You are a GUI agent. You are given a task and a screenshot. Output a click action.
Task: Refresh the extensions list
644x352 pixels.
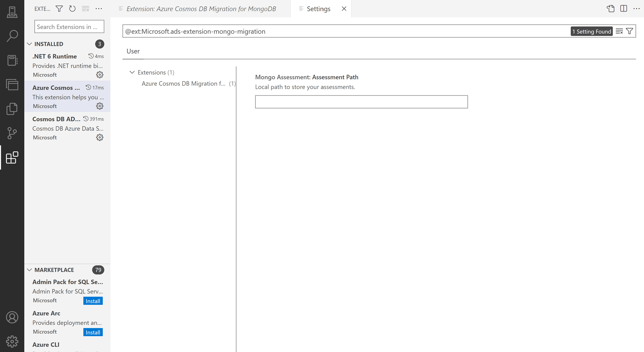point(72,9)
